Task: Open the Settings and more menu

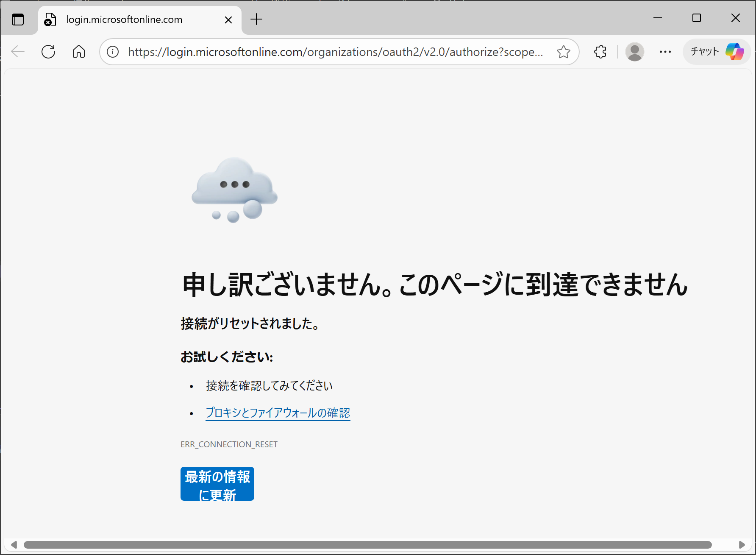Action: click(665, 51)
